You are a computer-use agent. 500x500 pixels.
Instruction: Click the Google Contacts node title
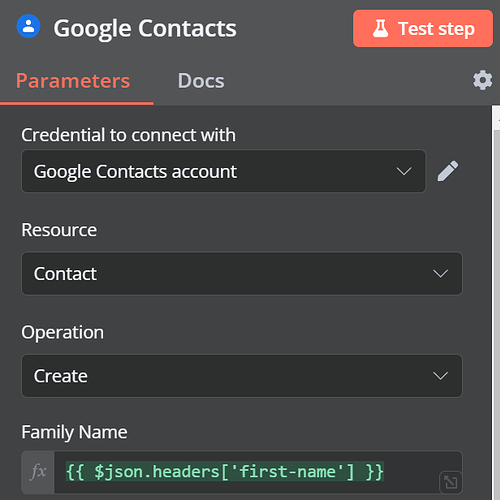coord(145,29)
